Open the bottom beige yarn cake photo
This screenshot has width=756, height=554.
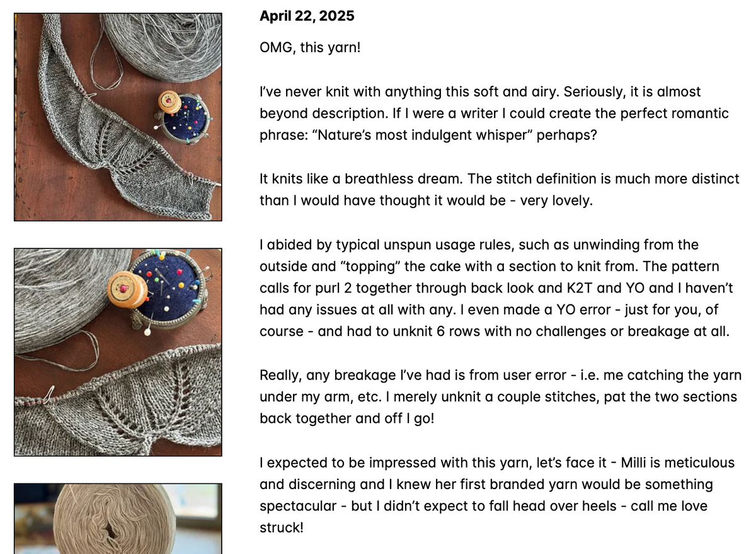[118, 519]
